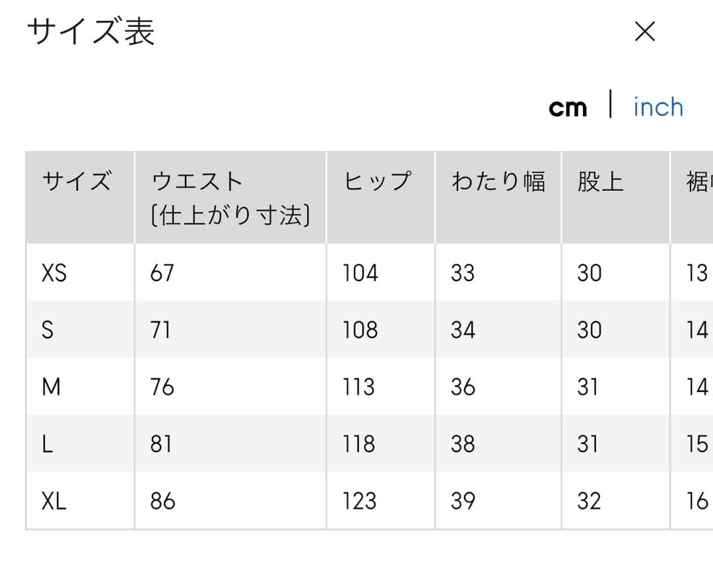Click the 股上 column header
This screenshot has height=588, width=713.
click(x=600, y=181)
